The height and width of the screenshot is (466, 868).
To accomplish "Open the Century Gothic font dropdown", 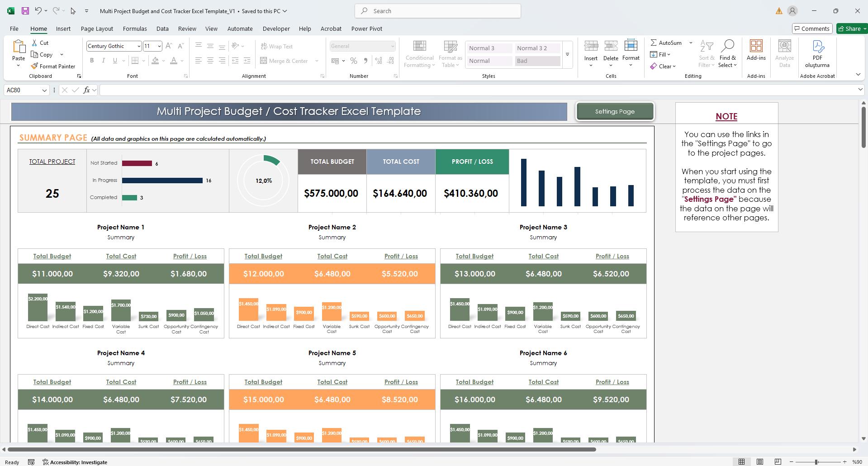I will [138, 46].
